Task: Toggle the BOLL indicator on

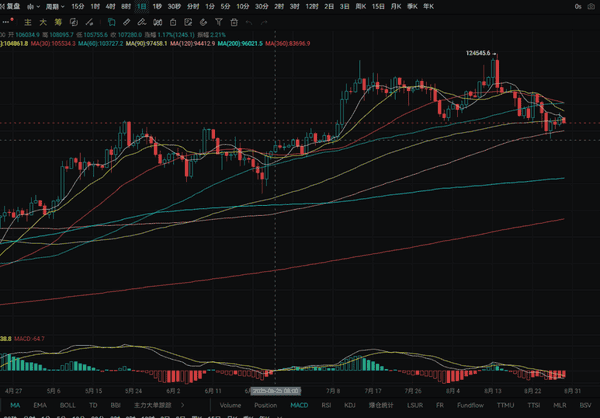Action: (x=67, y=406)
